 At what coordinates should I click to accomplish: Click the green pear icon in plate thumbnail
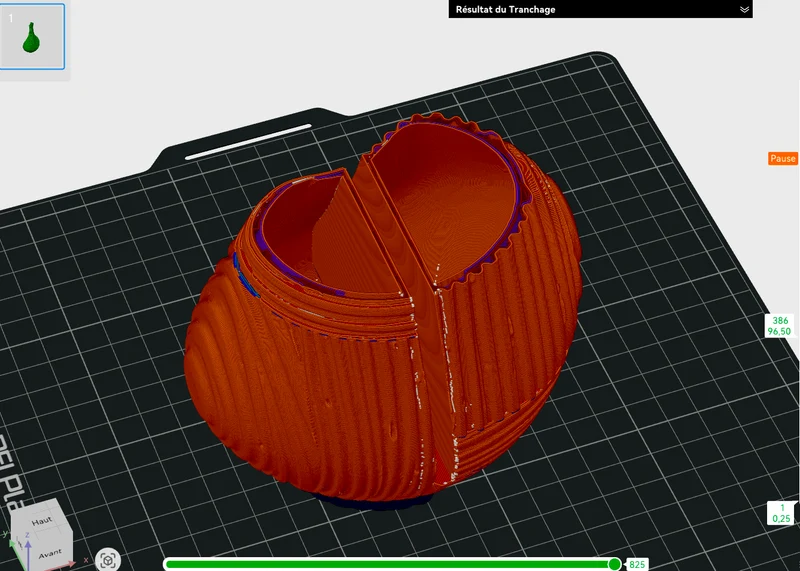point(31,38)
